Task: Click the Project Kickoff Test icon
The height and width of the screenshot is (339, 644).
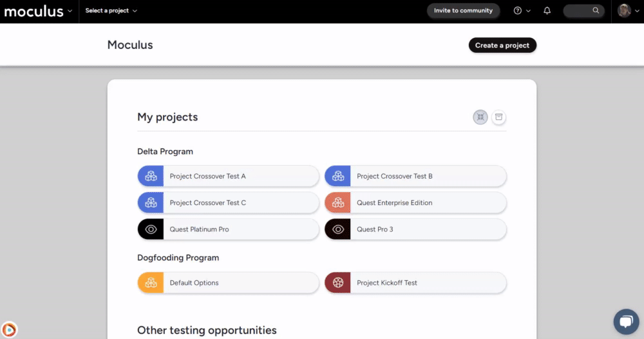Action: [338, 283]
